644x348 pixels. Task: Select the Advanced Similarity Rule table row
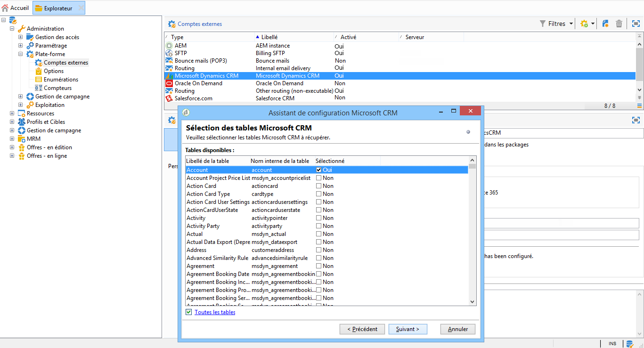pos(327,258)
